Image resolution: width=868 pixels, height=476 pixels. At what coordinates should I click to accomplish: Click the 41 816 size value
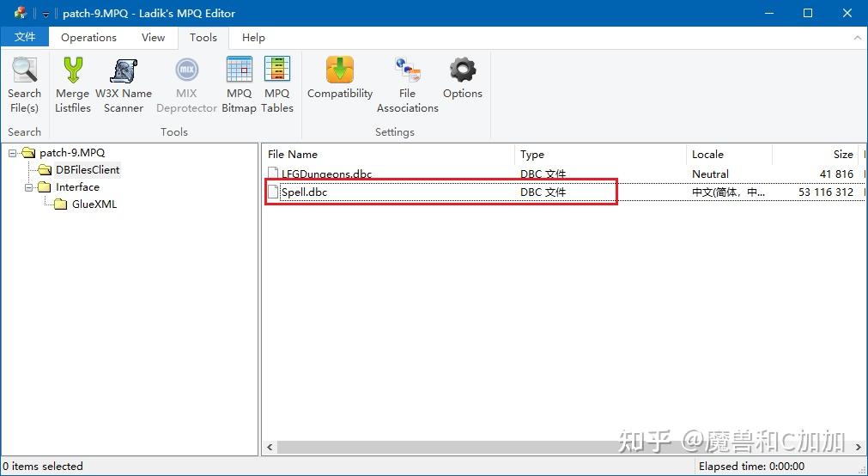tap(836, 174)
